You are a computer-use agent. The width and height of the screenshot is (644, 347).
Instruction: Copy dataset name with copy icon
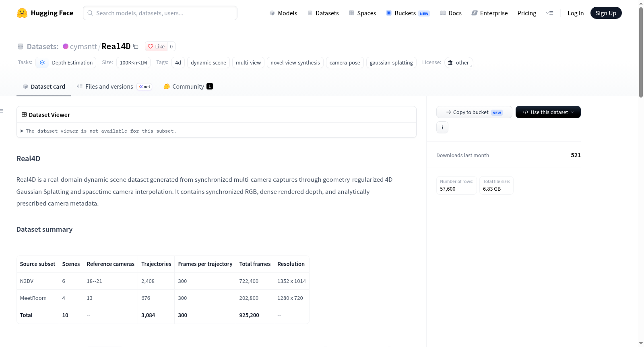[136, 47]
